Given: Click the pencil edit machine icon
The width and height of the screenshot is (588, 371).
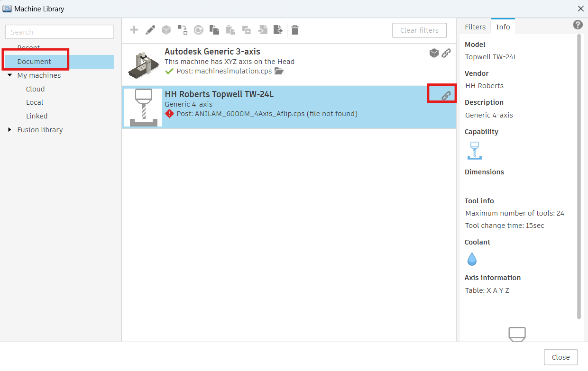Looking at the screenshot, I should 150,30.
